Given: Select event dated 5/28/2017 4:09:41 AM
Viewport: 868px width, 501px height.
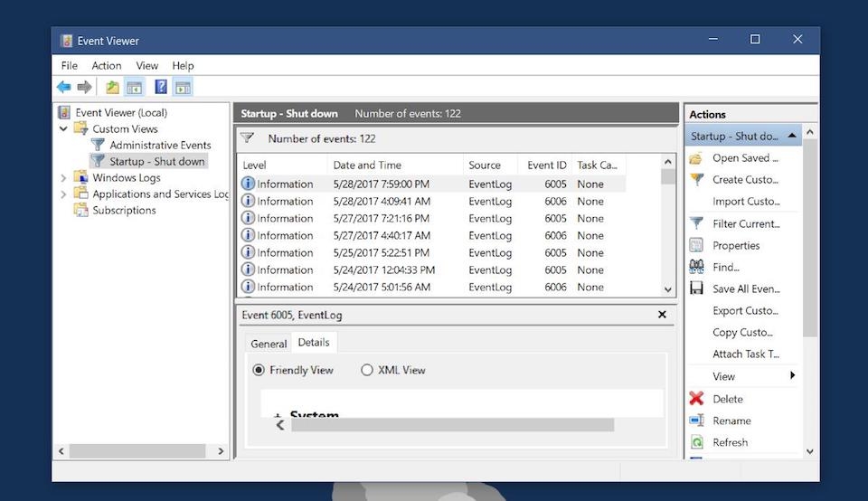Looking at the screenshot, I should [x=432, y=201].
